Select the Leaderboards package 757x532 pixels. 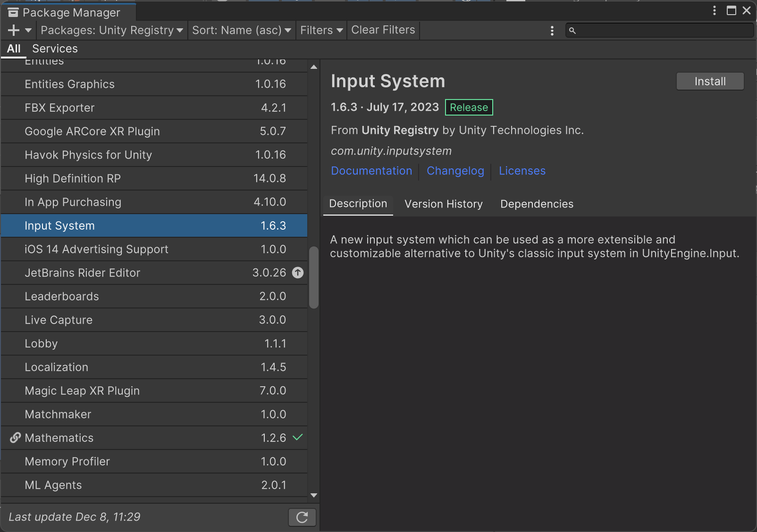click(x=154, y=296)
